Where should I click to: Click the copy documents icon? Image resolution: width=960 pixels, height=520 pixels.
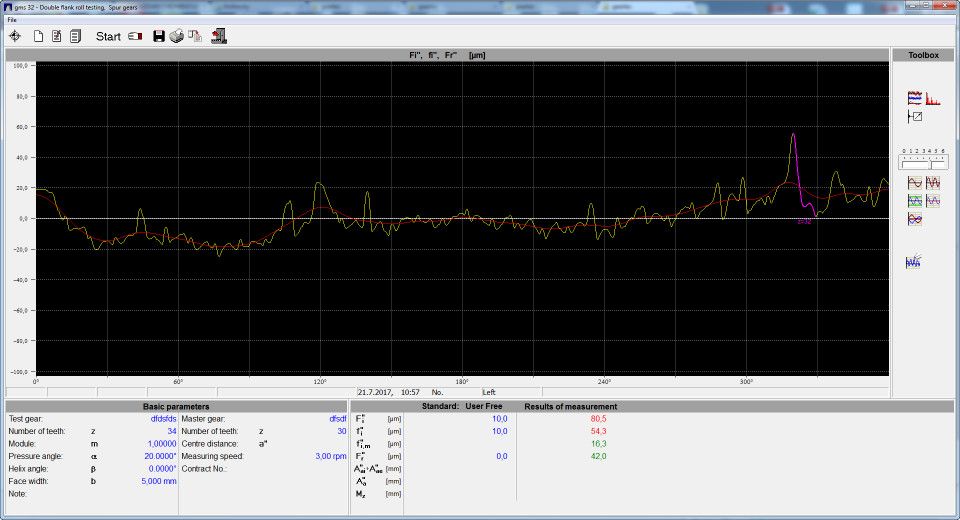196,36
